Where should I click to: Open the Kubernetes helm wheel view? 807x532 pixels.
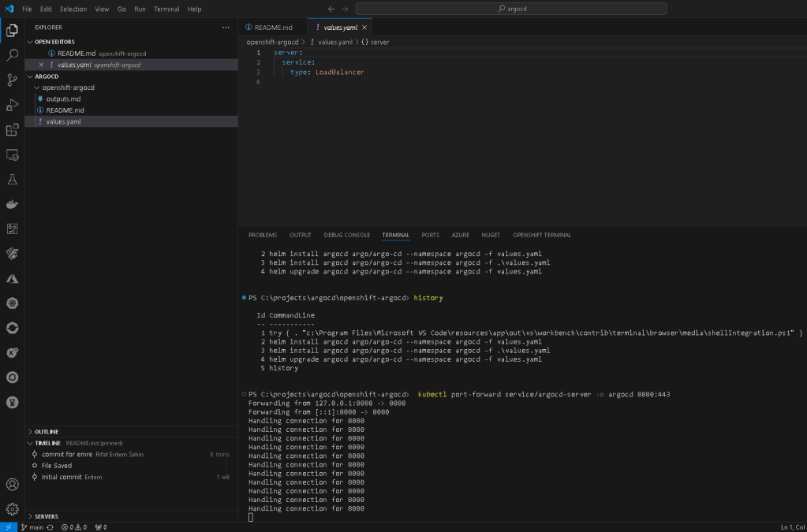pyautogui.click(x=13, y=303)
